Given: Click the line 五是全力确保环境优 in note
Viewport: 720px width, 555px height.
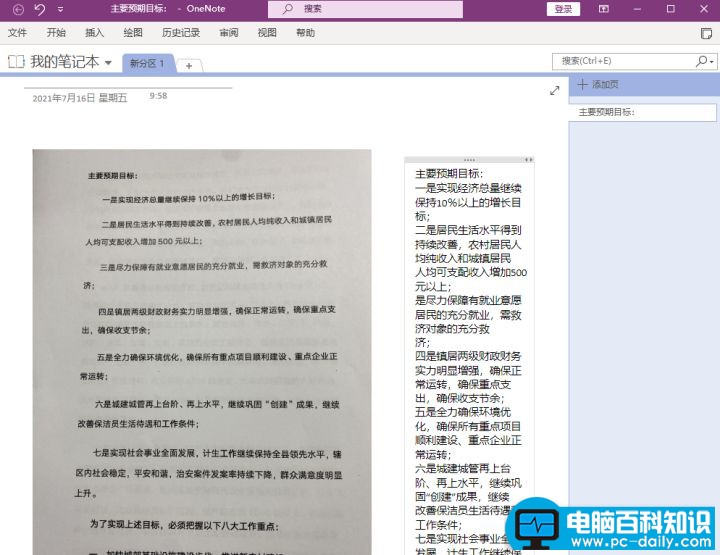Looking at the screenshot, I should click(x=463, y=412).
